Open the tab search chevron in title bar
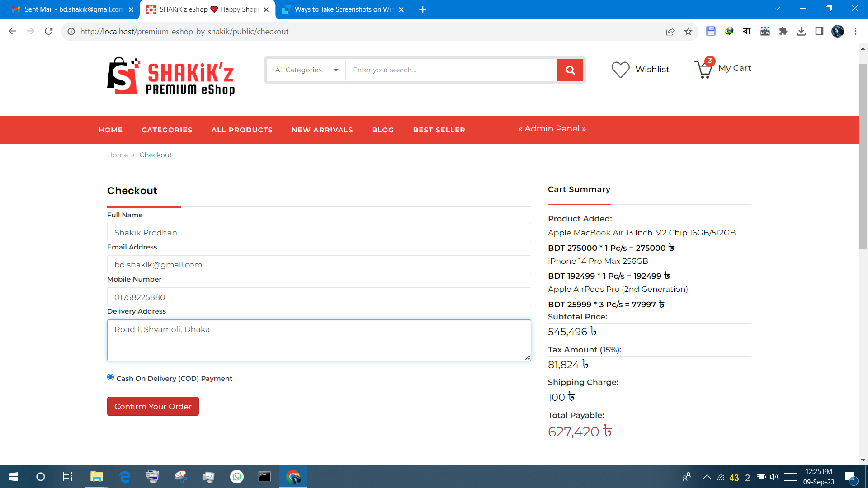 pyautogui.click(x=778, y=9)
